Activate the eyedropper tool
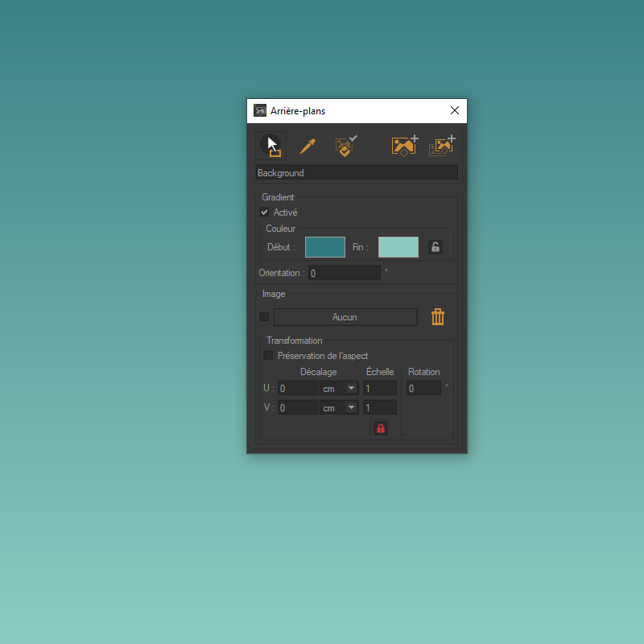Image resolution: width=644 pixels, height=644 pixels. click(x=307, y=146)
